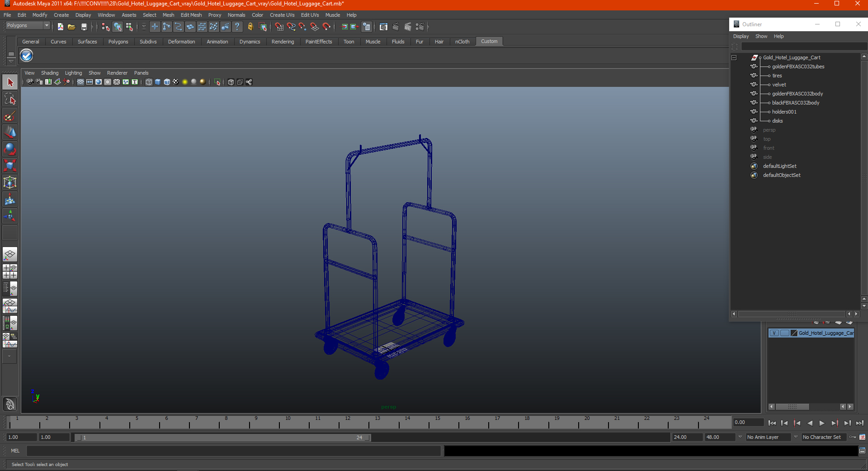Toggle wireframe display cube in viewport toolbar
Viewport: 868px width, 471px height.
[x=149, y=82]
